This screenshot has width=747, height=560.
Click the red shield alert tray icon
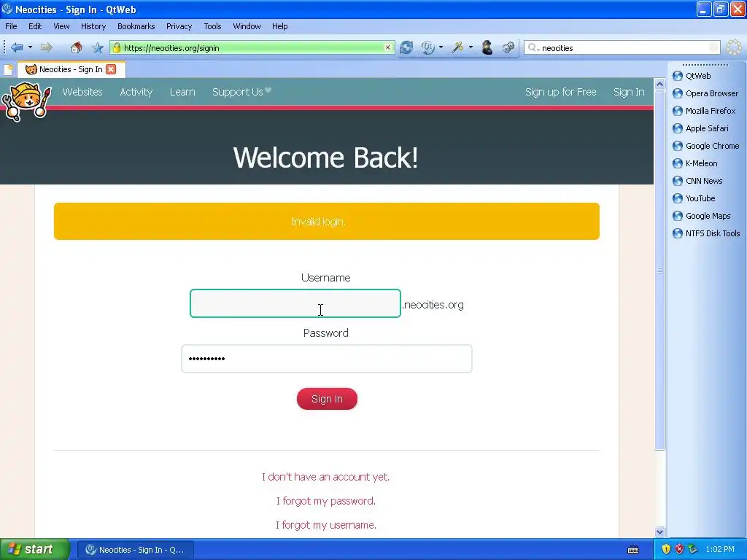[679, 550]
